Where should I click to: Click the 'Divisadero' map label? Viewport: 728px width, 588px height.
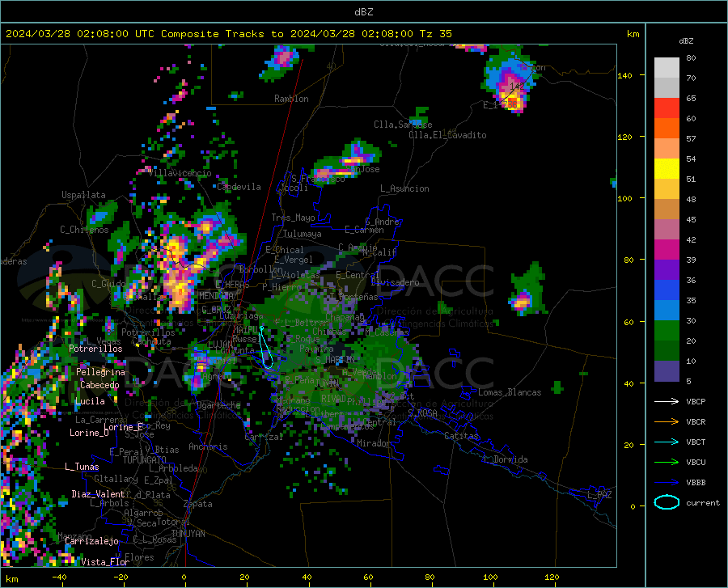[395, 282]
